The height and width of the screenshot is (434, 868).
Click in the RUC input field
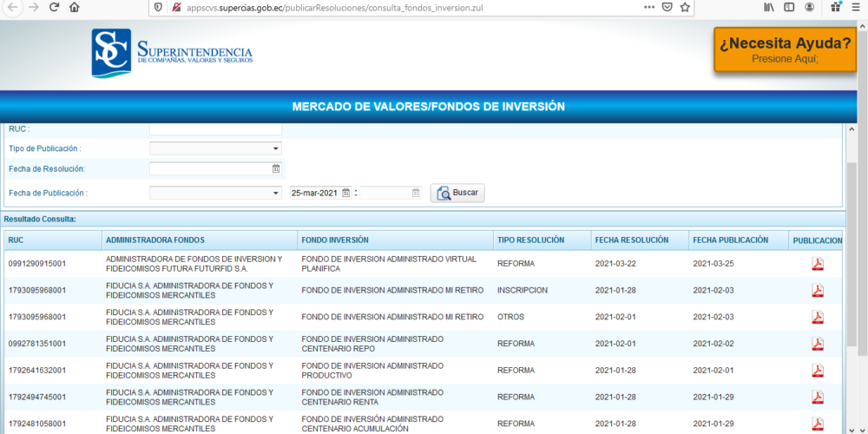click(215, 129)
